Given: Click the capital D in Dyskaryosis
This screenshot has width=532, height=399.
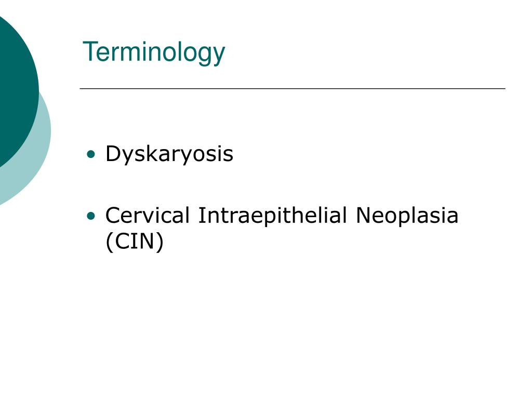Looking at the screenshot, I should [x=113, y=153].
